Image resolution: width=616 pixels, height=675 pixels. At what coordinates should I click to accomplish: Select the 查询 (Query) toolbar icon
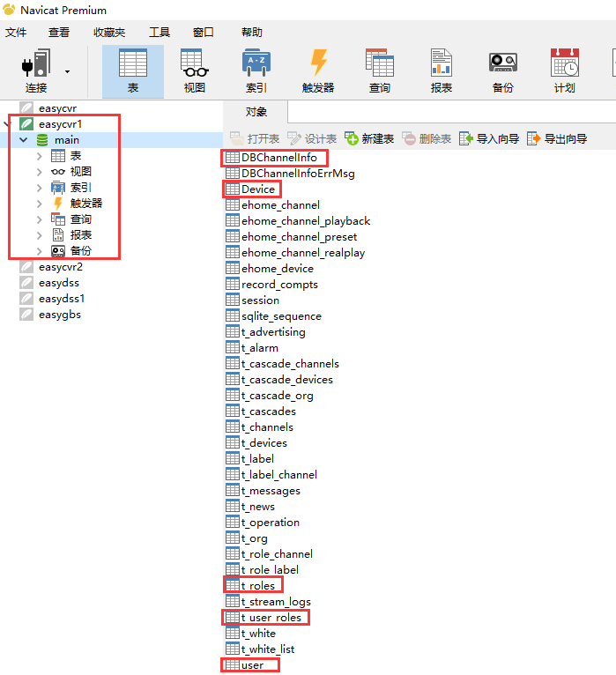click(x=380, y=71)
